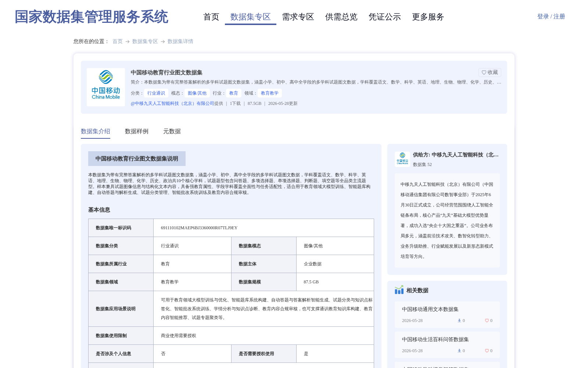Click the 数据集应用场景说明 label cell
Viewport: 588px width, 368px height.
pyautogui.click(x=121, y=309)
